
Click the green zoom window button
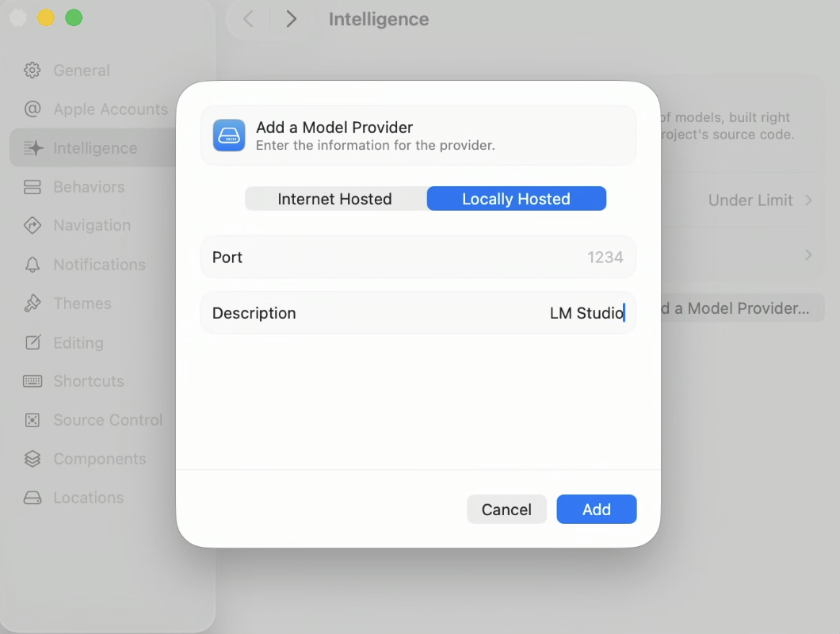click(74, 17)
